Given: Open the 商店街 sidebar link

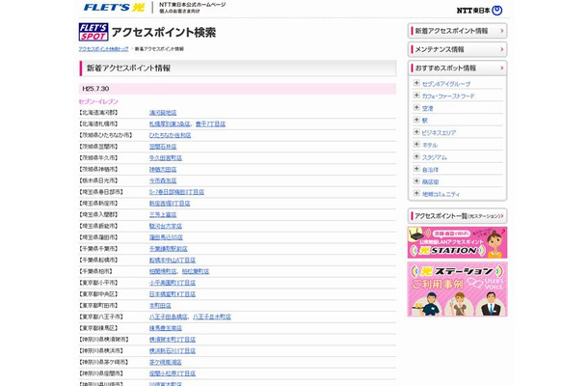Looking at the screenshot, I should click(x=430, y=182).
